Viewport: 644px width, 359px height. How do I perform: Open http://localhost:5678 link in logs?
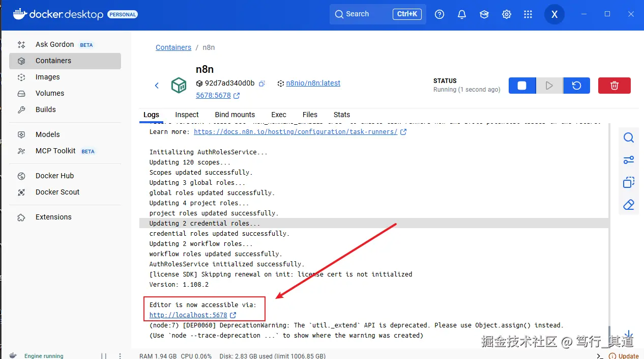tap(188, 315)
